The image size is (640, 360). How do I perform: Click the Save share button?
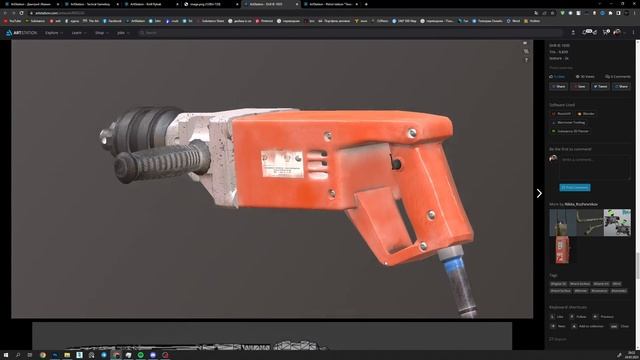(580, 87)
